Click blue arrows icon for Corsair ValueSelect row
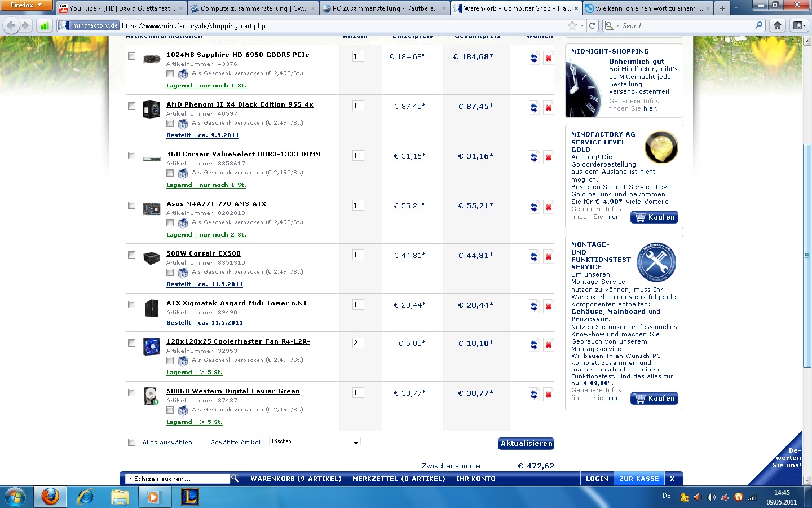This screenshot has height=508, width=812. (x=534, y=157)
